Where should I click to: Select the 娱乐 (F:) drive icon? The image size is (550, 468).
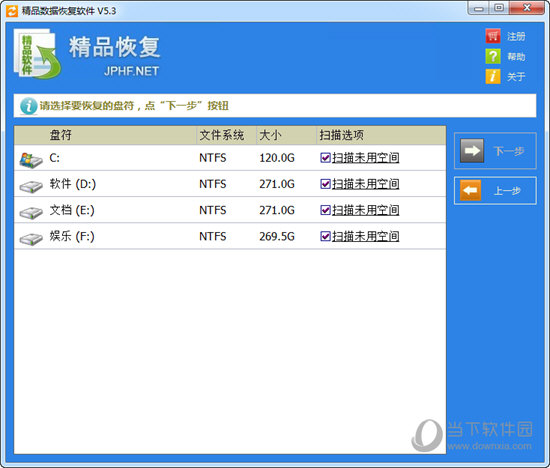point(31,239)
